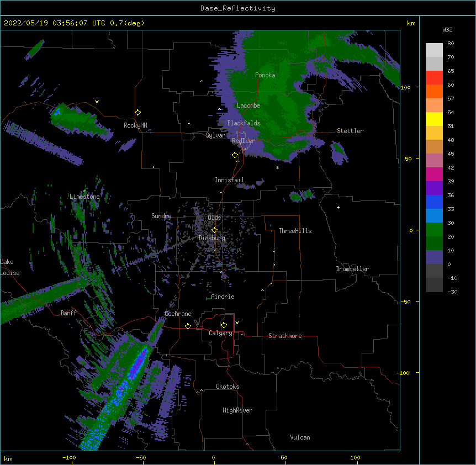Click the yellow diamond below the Cochrane label
Image resolution: width=476 pixels, height=465 pixels.
point(188,326)
